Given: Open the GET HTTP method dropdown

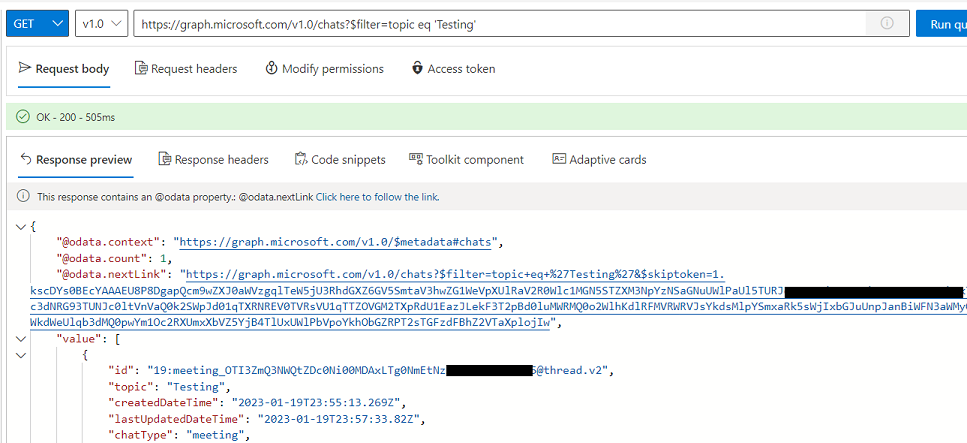Looking at the screenshot, I should point(37,24).
